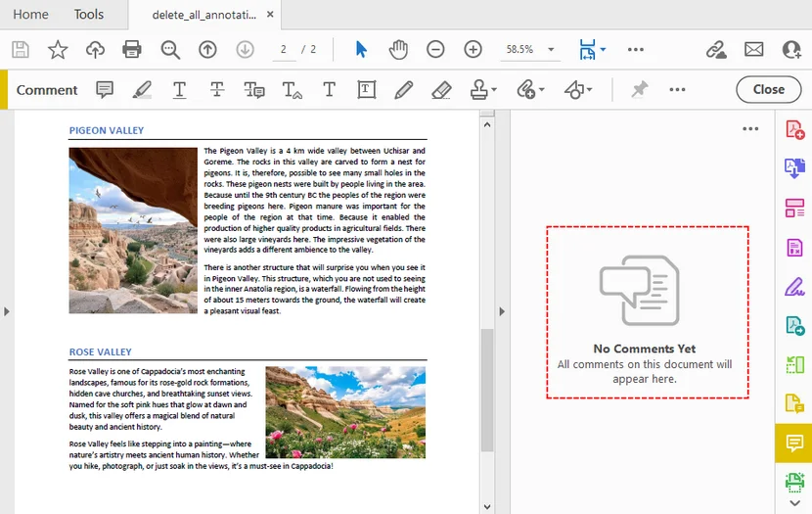Open the zoom level dropdown arrow
This screenshot has width=812, height=514.
coord(551,50)
